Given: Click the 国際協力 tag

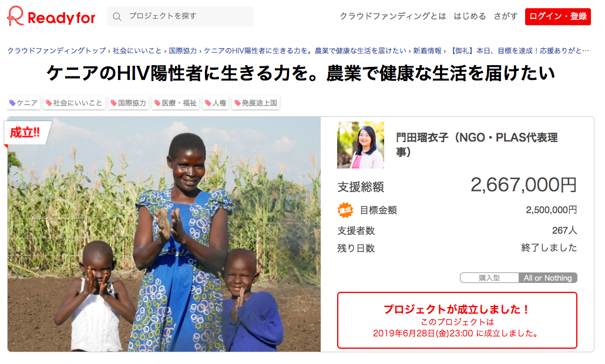Looking at the screenshot, I should pos(129,103).
